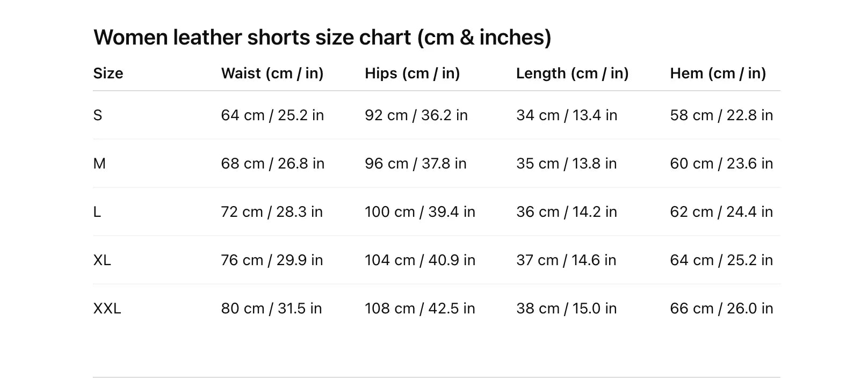Select the 64 cm / 25.2 in hem value
This screenshot has width=868, height=380.
tap(721, 260)
